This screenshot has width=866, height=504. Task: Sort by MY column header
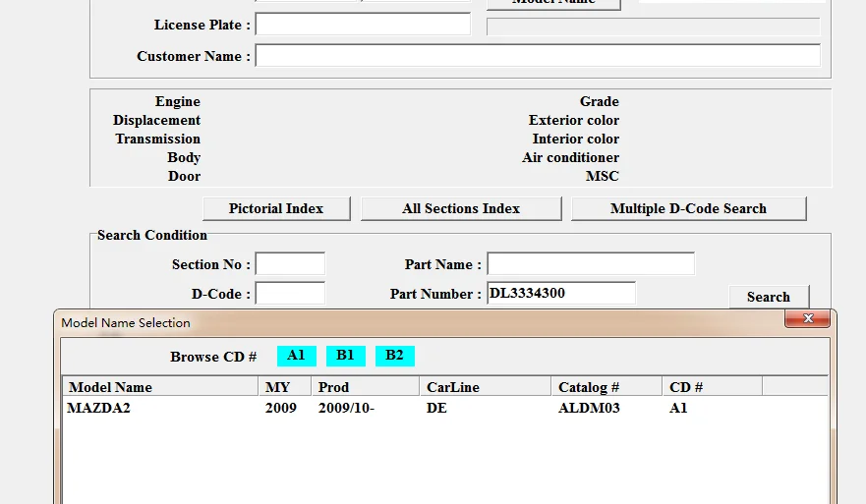coord(285,387)
